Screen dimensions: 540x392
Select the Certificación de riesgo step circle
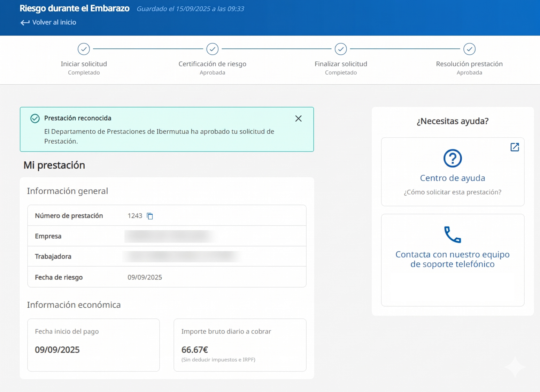pos(212,49)
